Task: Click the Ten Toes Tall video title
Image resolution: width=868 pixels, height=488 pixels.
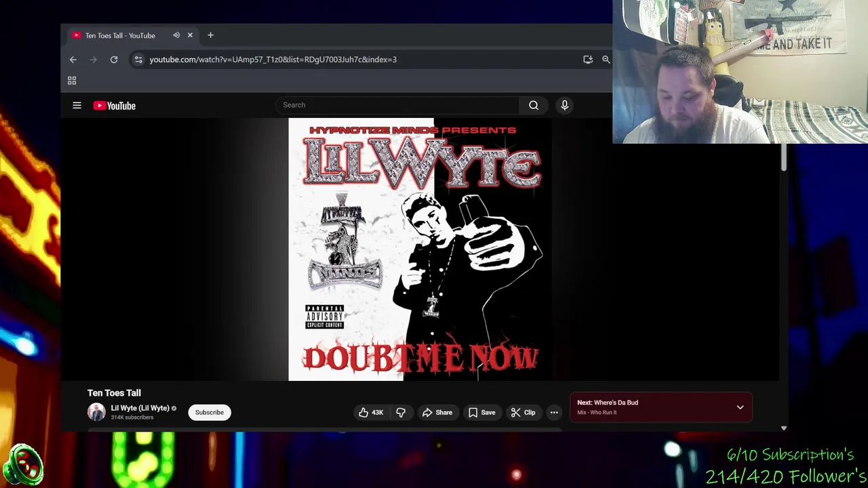Action: pyautogui.click(x=114, y=393)
